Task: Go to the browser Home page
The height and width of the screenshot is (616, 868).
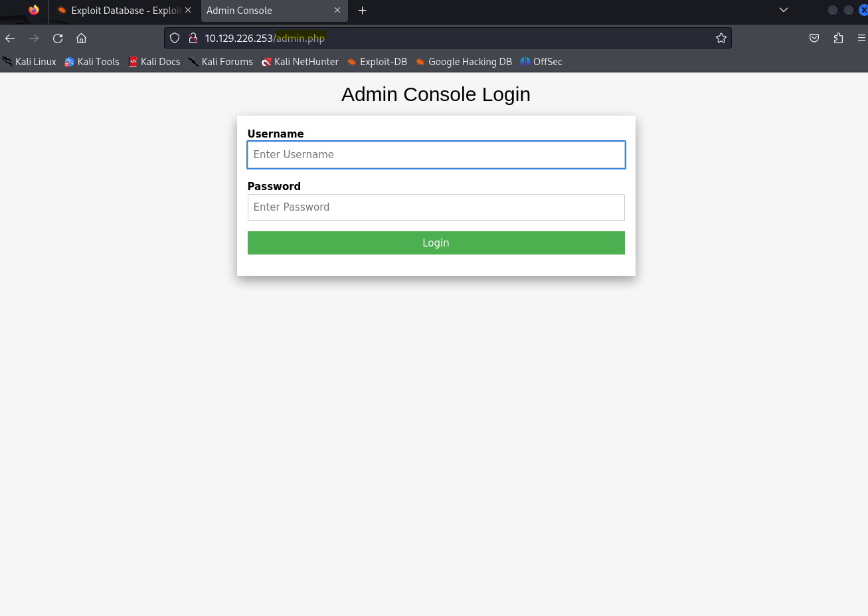Action: click(x=82, y=38)
